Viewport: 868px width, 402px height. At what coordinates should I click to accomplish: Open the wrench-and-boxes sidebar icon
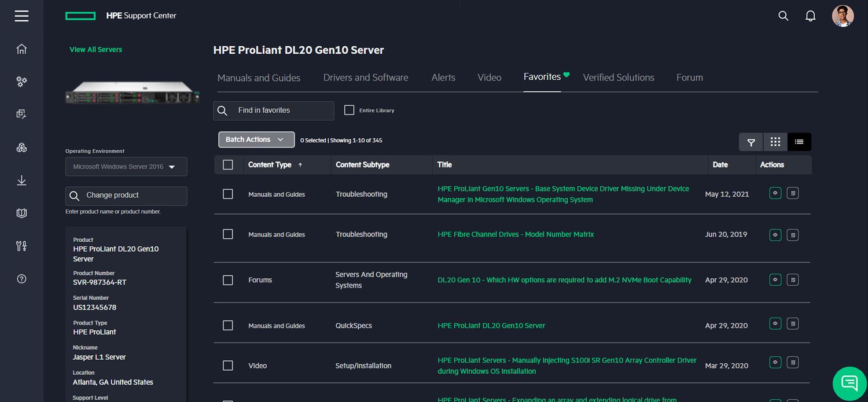pos(21,114)
